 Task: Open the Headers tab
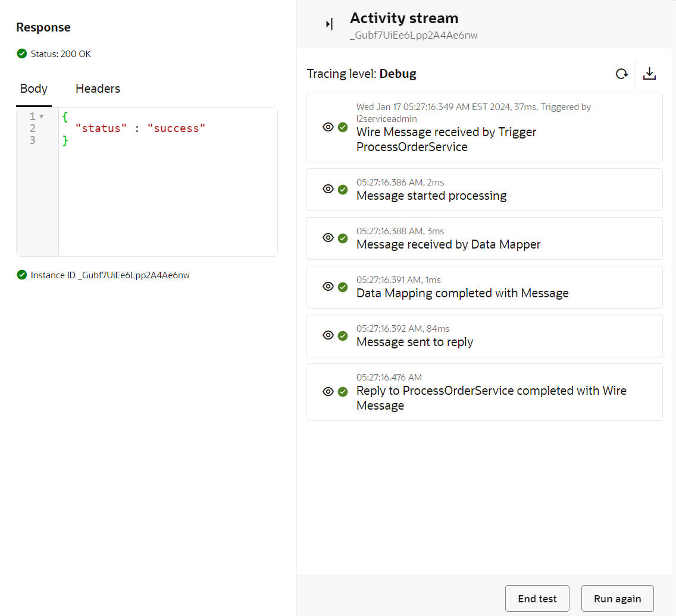(x=98, y=89)
